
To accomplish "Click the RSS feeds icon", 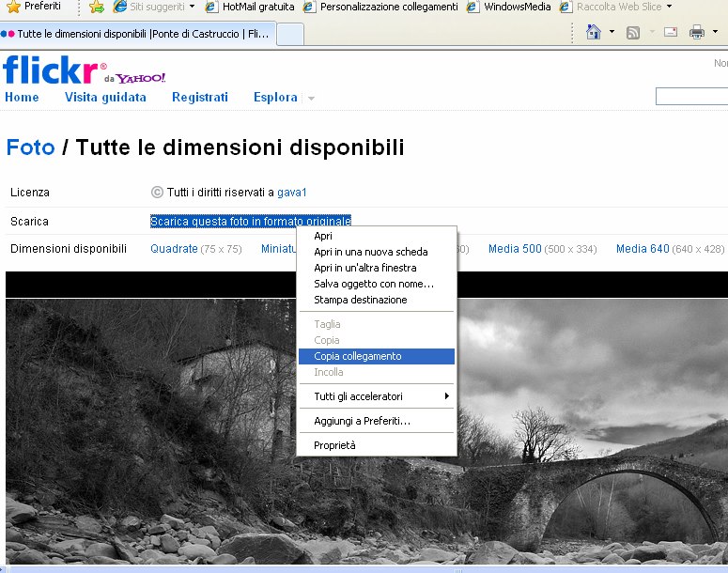I will pyautogui.click(x=633, y=32).
